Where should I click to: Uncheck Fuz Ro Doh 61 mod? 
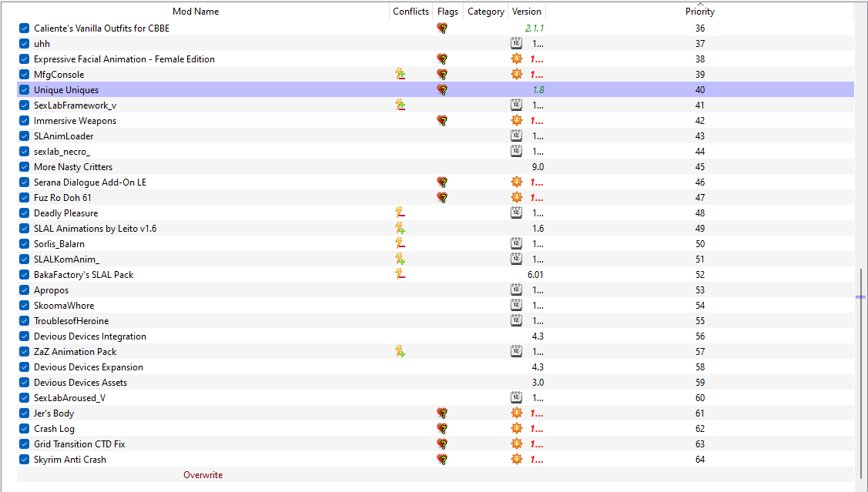pyautogui.click(x=25, y=198)
